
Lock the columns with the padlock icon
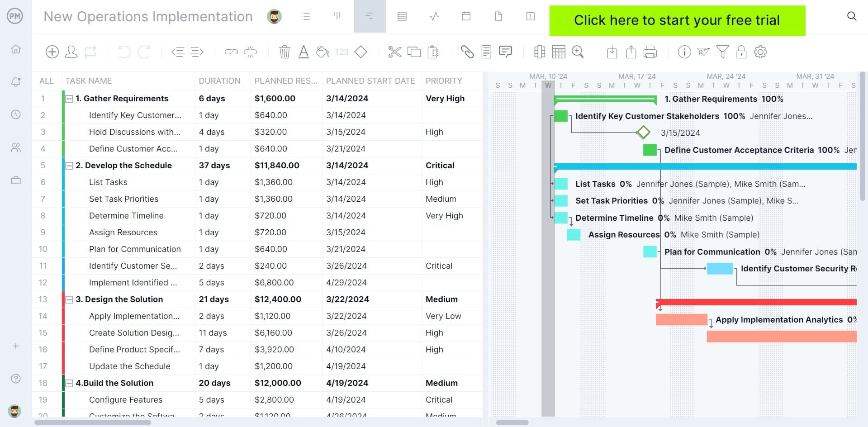point(741,52)
